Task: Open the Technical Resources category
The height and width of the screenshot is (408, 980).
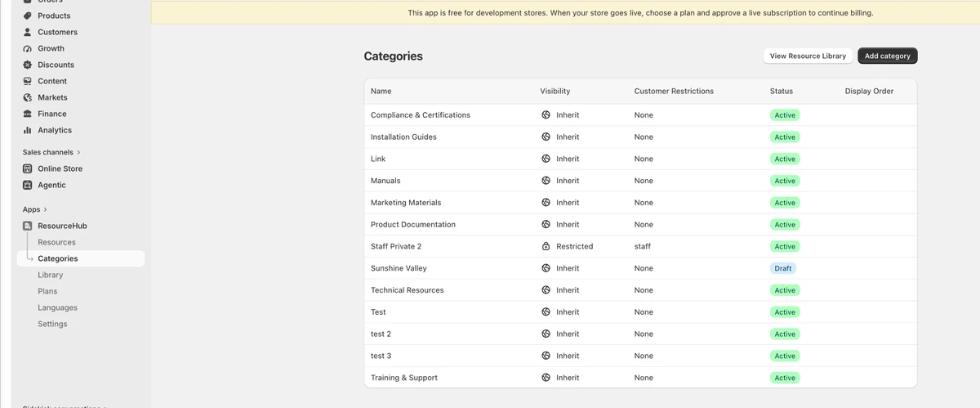Action: (x=408, y=290)
